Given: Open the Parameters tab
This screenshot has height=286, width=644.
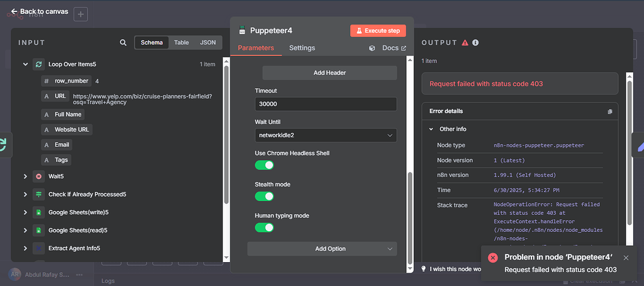Looking at the screenshot, I should (256, 48).
